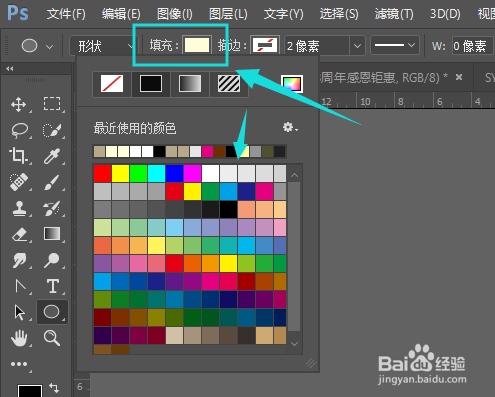This screenshot has height=397, width=495.
Task: Open the 图层(L) menu
Action: tap(228, 14)
